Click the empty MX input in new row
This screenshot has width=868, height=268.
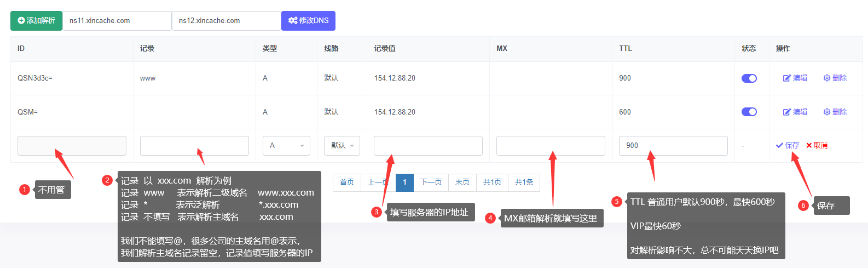[551, 146]
